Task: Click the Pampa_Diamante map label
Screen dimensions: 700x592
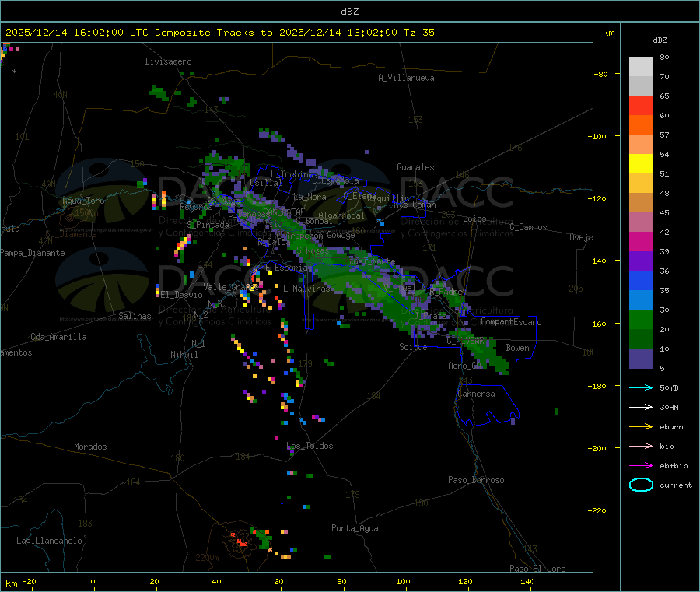Action: click(33, 253)
